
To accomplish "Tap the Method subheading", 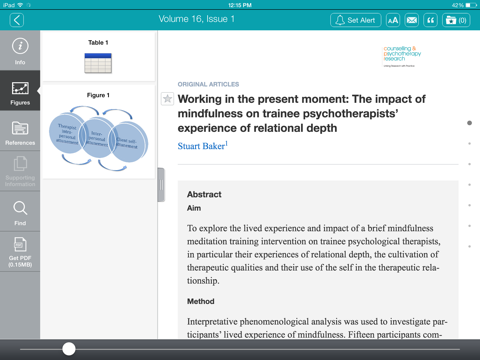I will click(x=201, y=301).
